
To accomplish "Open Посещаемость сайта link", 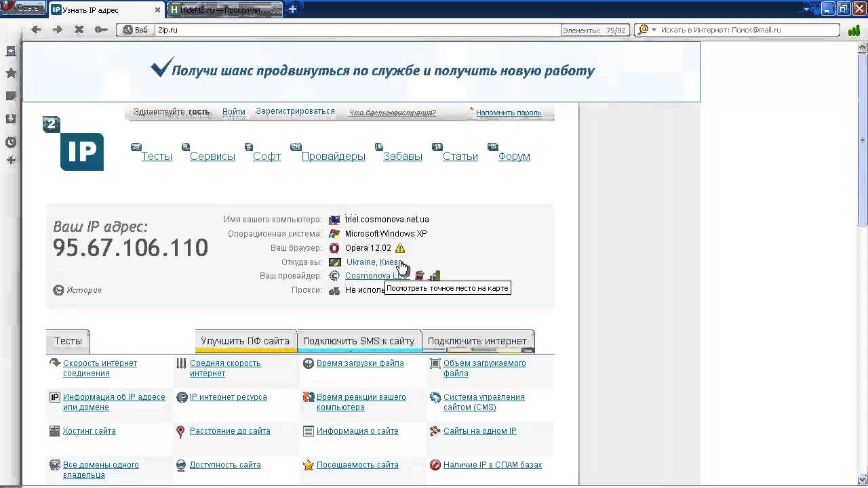I will [357, 465].
